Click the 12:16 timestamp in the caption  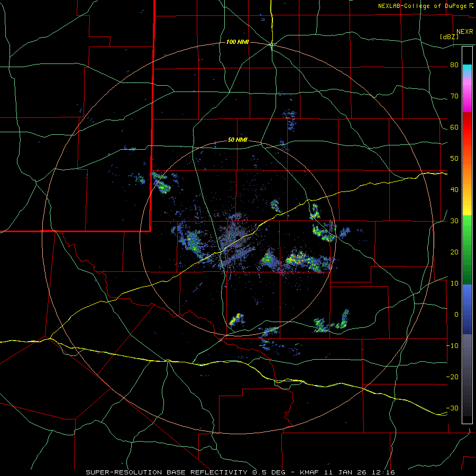pyautogui.click(x=385, y=472)
